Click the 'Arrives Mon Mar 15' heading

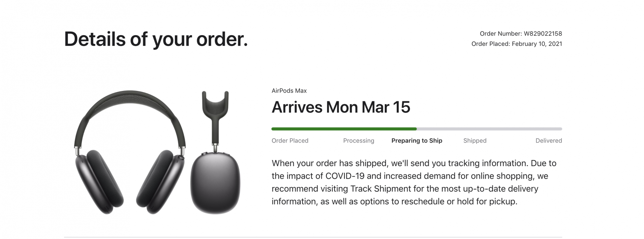coord(341,107)
